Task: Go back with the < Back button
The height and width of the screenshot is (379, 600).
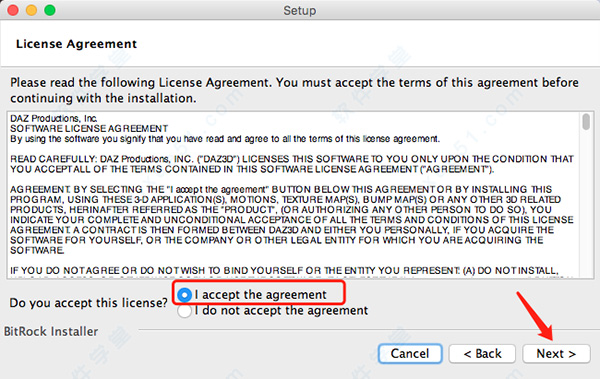Action: [482, 353]
